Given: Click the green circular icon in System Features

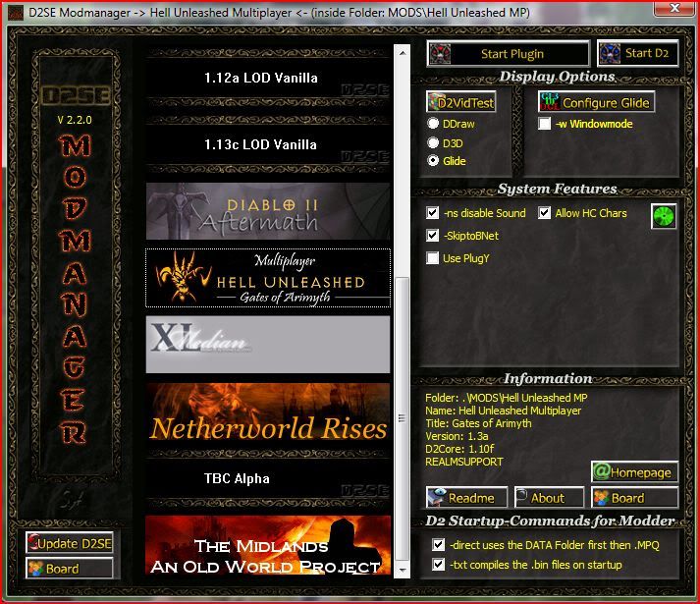Looking at the screenshot, I should pyautogui.click(x=665, y=216).
